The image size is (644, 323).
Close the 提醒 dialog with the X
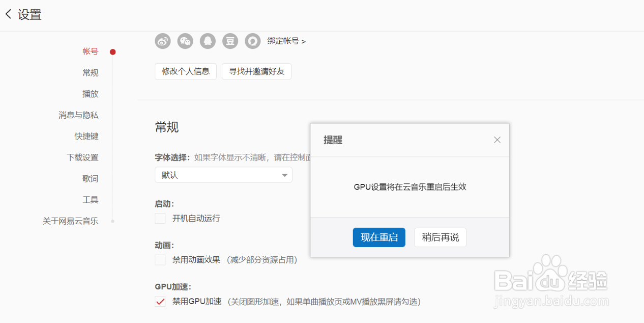pos(497,140)
